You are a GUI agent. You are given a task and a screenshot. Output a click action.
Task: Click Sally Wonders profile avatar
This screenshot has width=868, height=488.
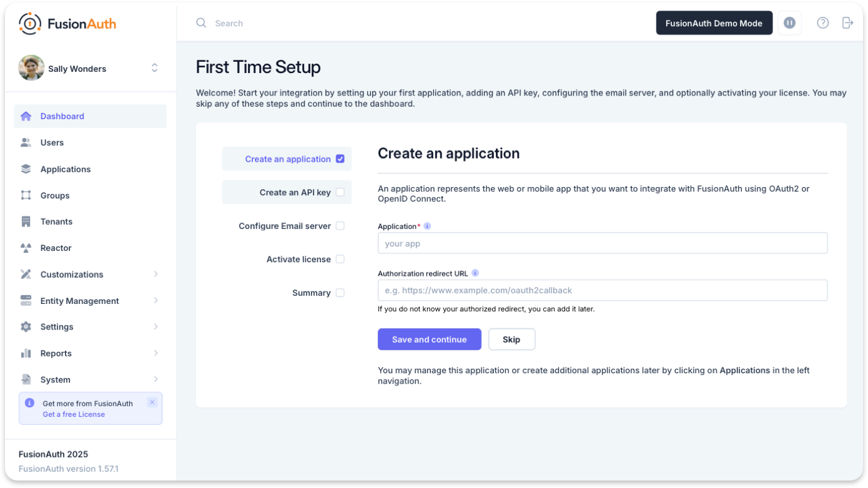[x=31, y=68]
